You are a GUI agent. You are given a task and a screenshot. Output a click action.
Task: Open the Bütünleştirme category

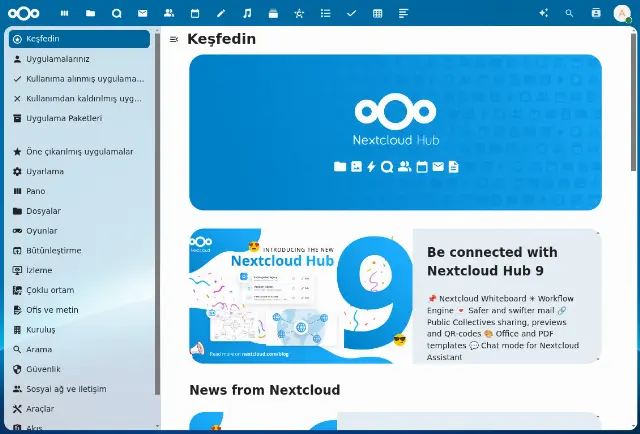pyautogui.click(x=80, y=251)
